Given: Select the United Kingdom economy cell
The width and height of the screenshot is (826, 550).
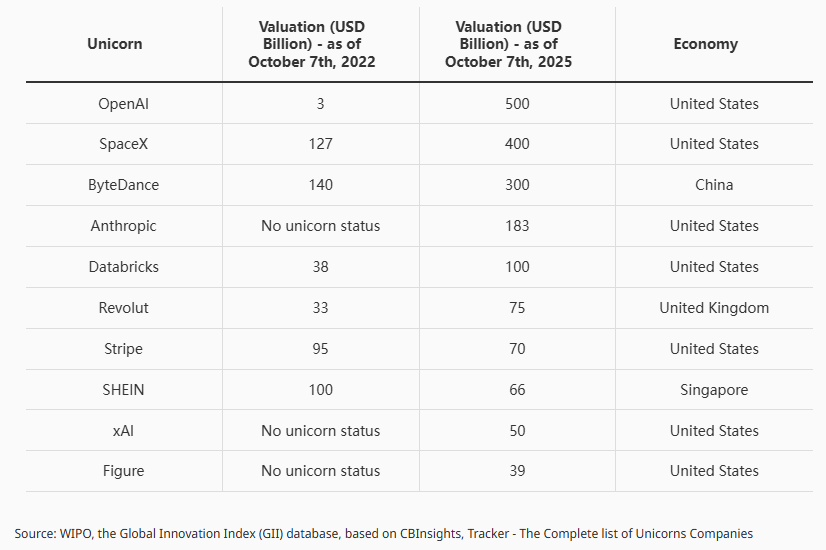Looking at the screenshot, I should click(714, 308).
